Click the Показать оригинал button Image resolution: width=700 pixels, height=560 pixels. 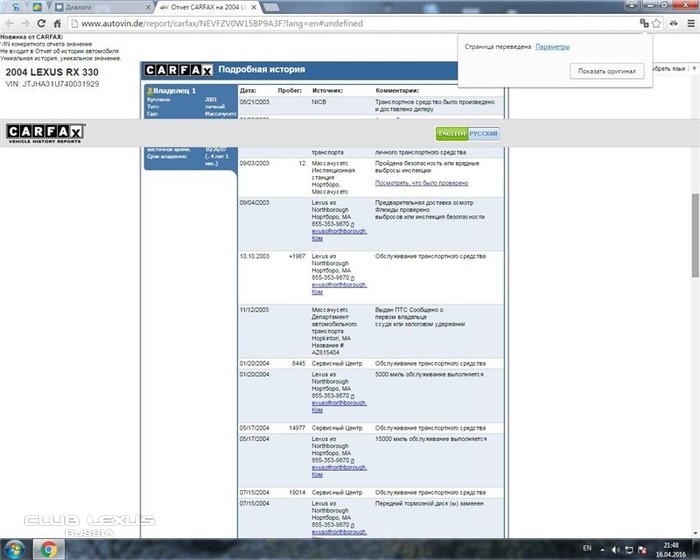[607, 71]
